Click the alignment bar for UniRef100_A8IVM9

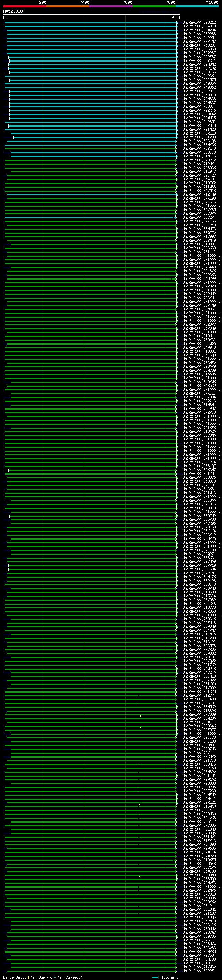96,137
